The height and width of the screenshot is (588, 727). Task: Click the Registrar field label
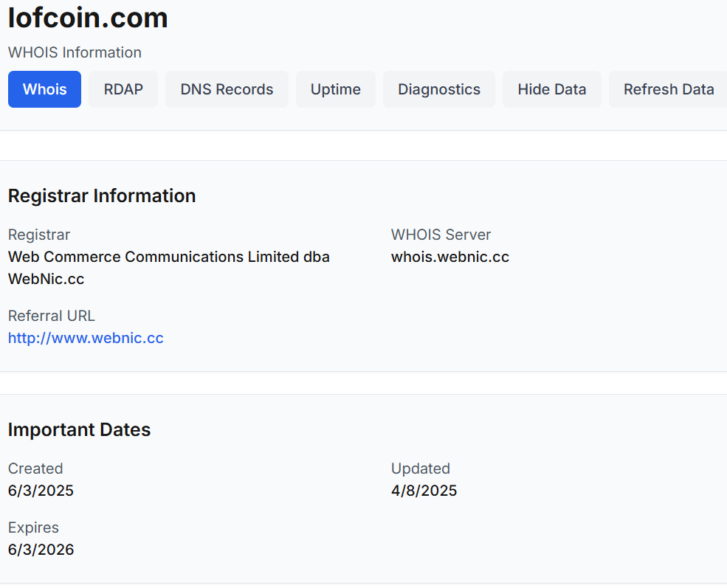click(39, 235)
